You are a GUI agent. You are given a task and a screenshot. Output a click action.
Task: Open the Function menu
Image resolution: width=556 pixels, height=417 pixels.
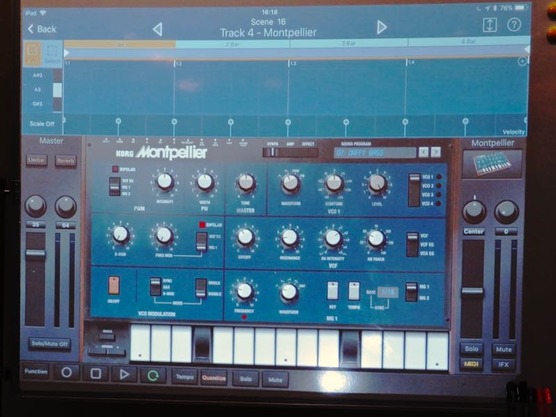pyautogui.click(x=36, y=371)
